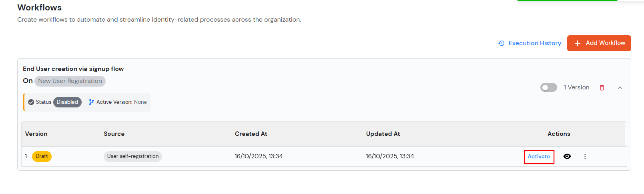Open the Execution History link

[x=535, y=43]
